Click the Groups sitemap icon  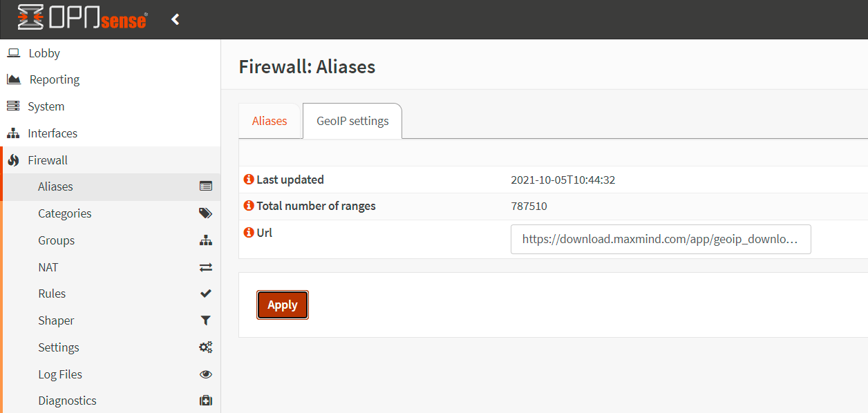pyautogui.click(x=205, y=240)
